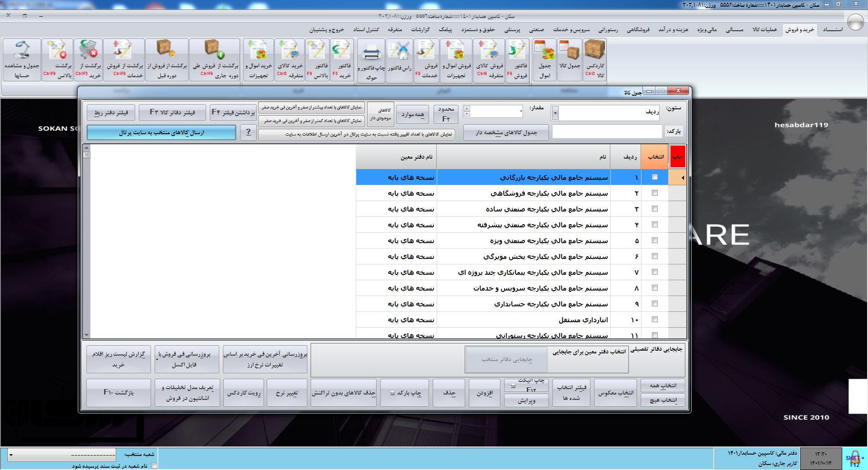Open the چاپ بارکد menu button
Screen dimensions: 868x470
click(x=404, y=393)
